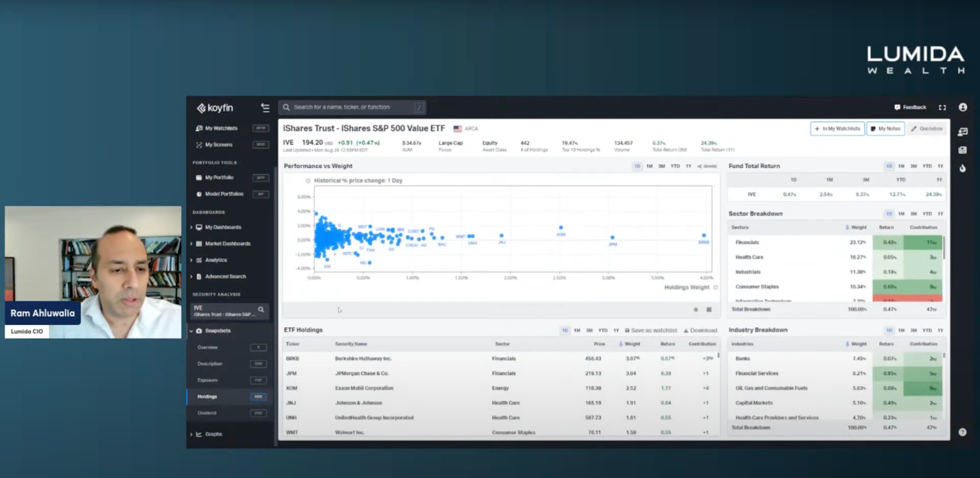Open the My Notes button
Screen dimensions: 980x478
886,129
